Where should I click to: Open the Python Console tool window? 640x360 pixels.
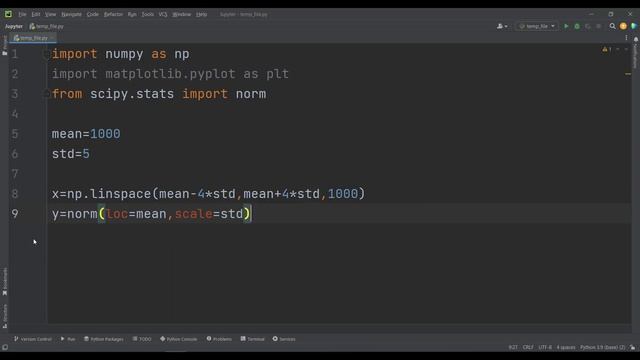[178, 339]
